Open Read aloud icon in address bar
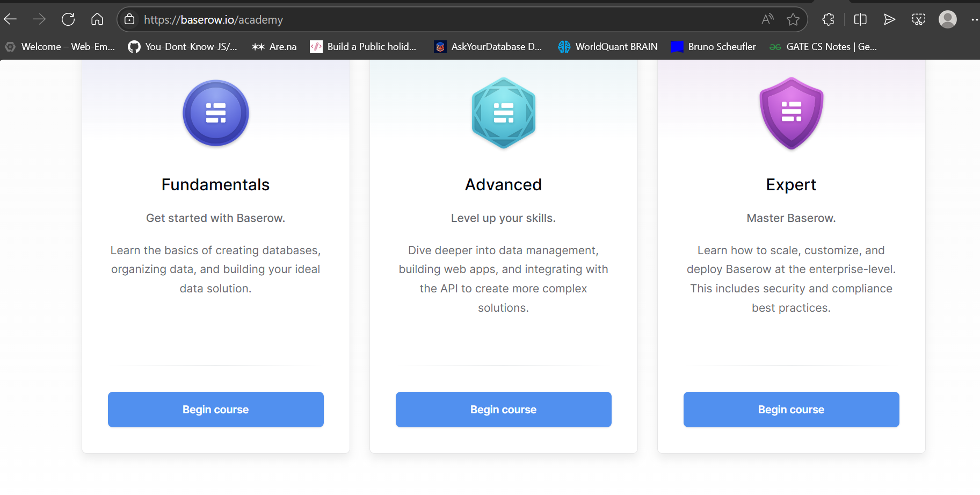The height and width of the screenshot is (495, 980). pyautogui.click(x=768, y=20)
